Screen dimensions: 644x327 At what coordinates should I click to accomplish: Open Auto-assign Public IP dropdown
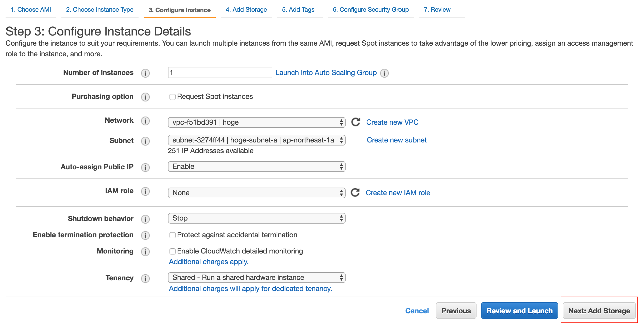257,167
